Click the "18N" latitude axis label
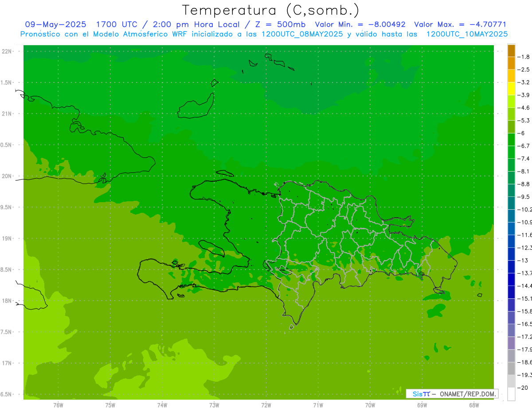Image resolution: width=532 pixels, height=411 pixels. point(7,301)
